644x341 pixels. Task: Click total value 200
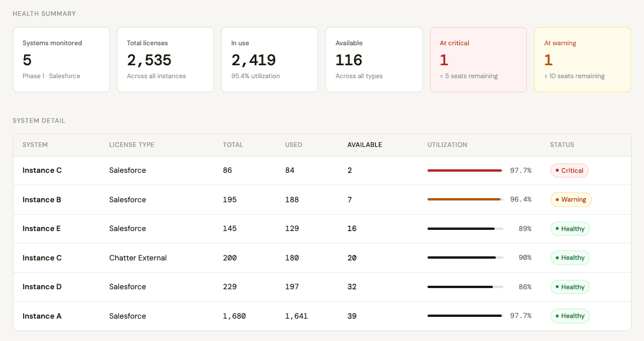(229, 258)
